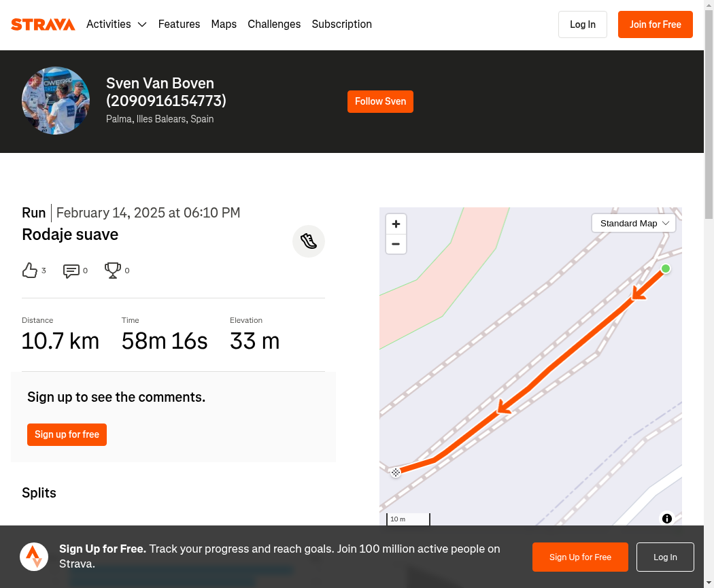The height and width of the screenshot is (588, 714).
Task: Click the 58m 16s time value
Action: point(165,341)
